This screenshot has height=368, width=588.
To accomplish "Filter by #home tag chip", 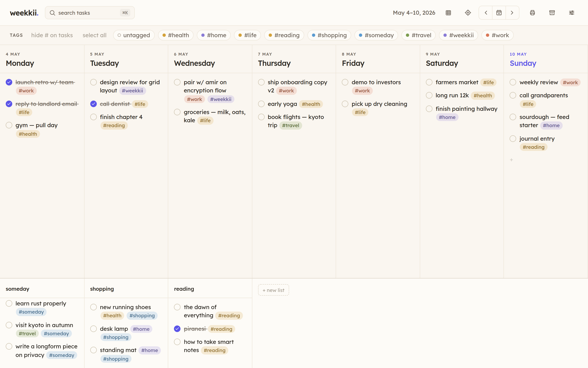I will pos(214,35).
